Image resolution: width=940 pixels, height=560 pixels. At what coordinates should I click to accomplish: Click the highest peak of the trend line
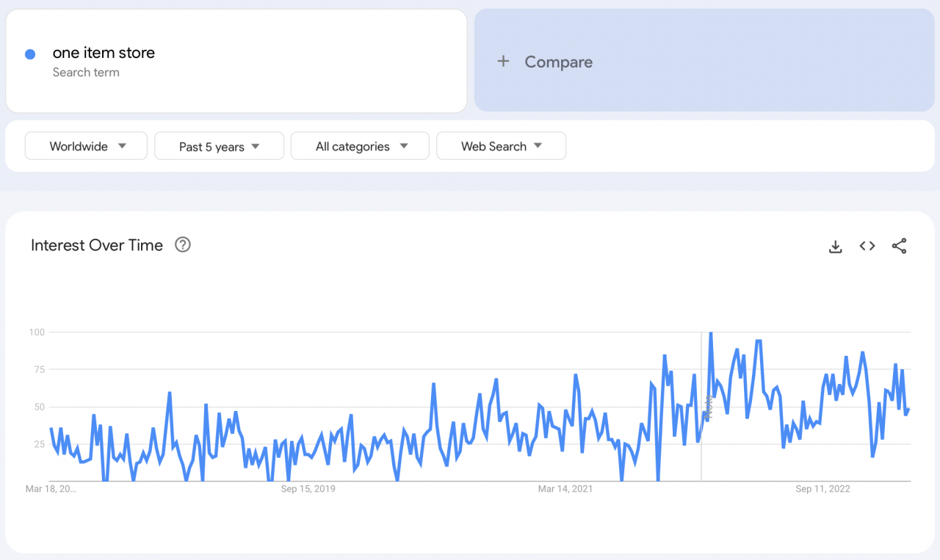pyautogui.click(x=711, y=332)
